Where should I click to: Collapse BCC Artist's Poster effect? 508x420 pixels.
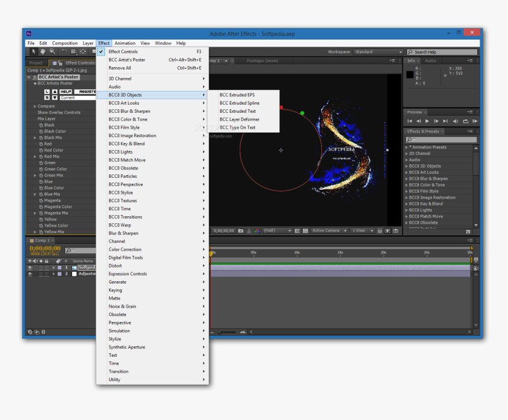[x=29, y=77]
